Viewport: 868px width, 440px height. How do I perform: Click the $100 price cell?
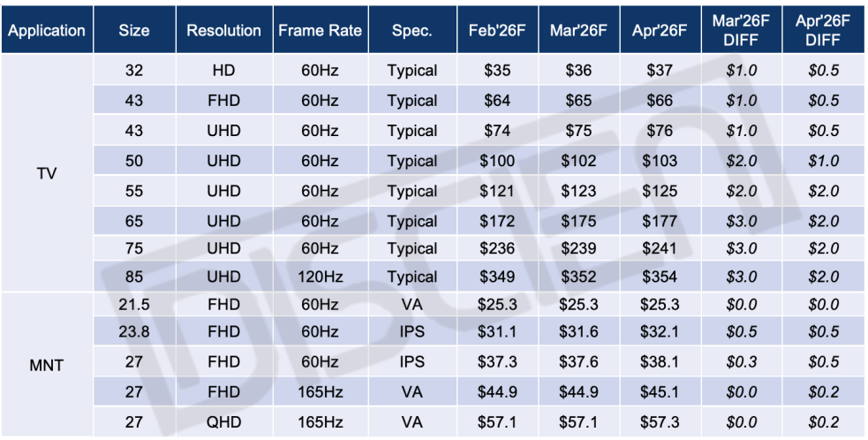coord(496,161)
